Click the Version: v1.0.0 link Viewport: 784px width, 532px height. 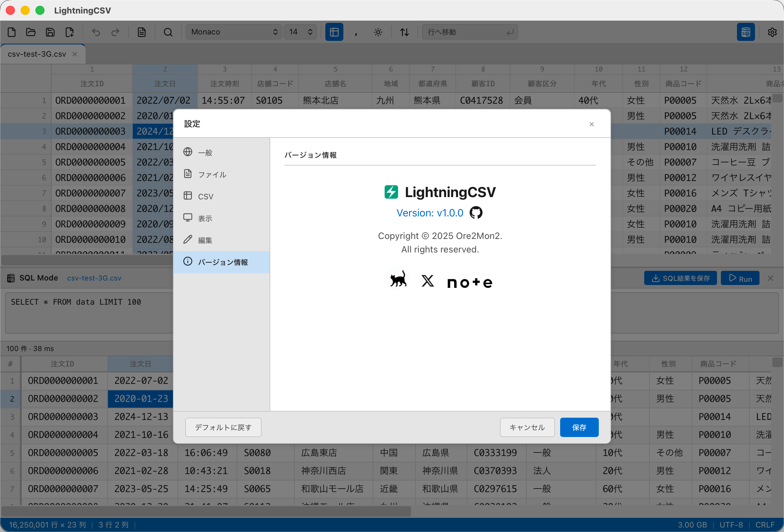430,213
